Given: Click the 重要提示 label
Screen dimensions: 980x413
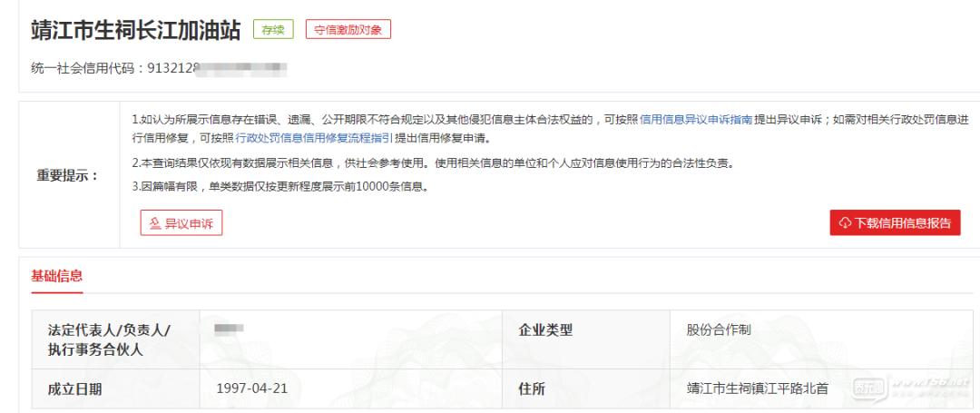Looking at the screenshot, I should (68, 175).
